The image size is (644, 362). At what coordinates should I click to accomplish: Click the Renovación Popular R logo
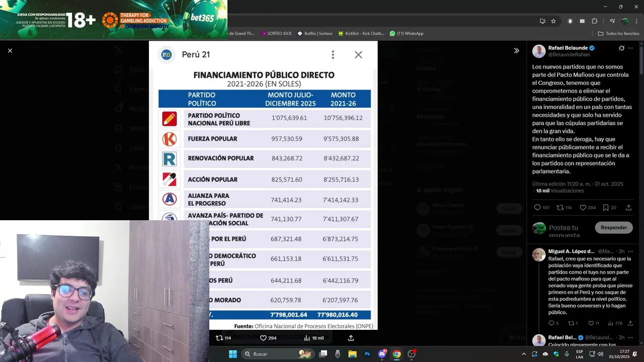pyautogui.click(x=170, y=159)
